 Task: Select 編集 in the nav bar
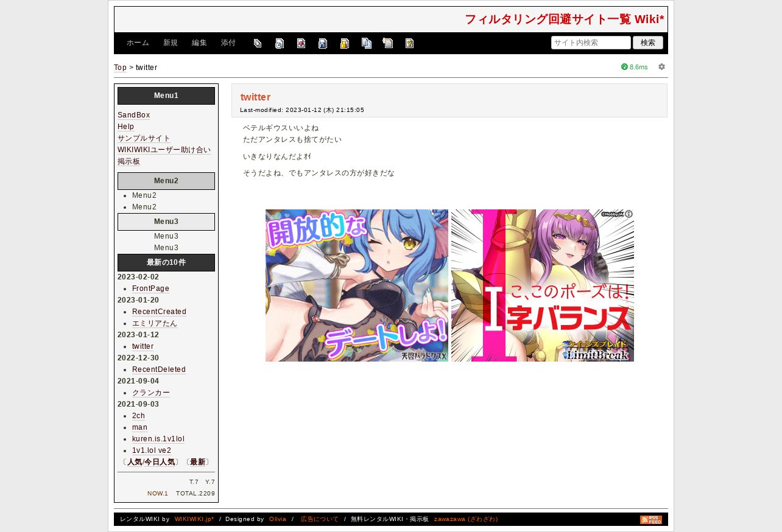[199, 43]
